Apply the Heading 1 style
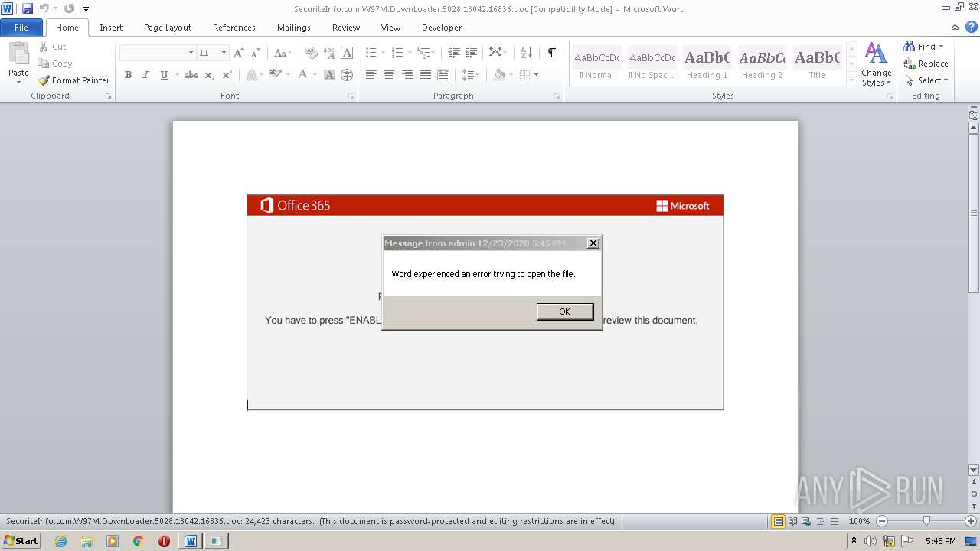 [707, 64]
